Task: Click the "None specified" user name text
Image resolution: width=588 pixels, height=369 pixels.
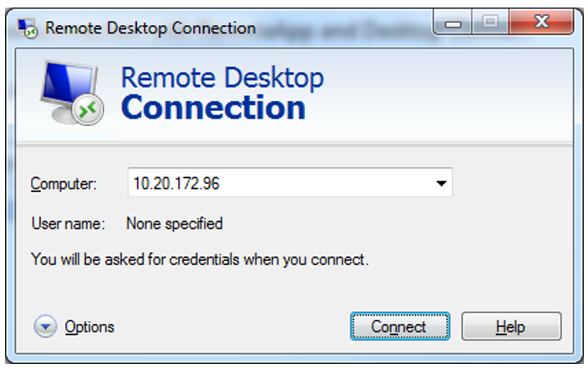Action: point(174,224)
